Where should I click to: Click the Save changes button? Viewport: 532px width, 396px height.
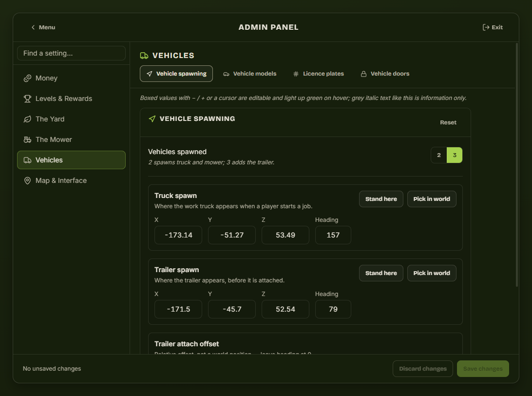click(x=483, y=369)
